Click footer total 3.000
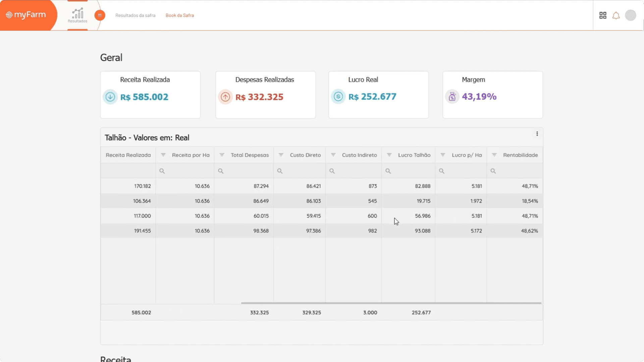This screenshot has height=362, width=644. point(370,312)
